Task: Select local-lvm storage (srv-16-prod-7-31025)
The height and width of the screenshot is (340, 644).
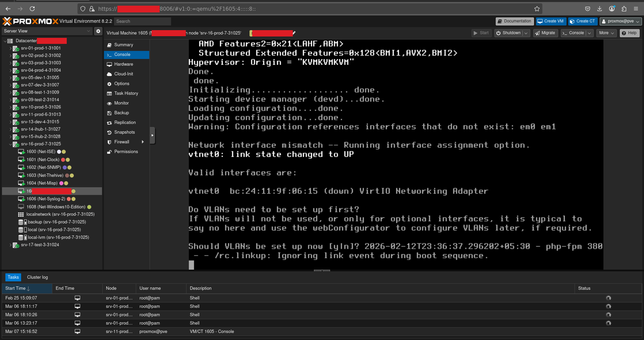Action: coord(58,237)
